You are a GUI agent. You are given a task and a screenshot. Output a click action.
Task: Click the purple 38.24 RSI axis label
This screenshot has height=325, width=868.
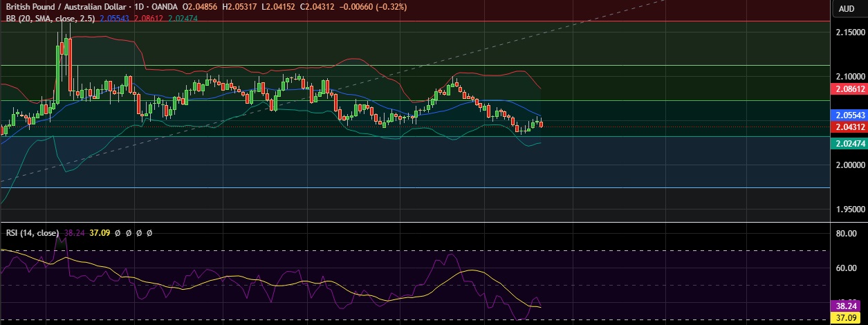pos(847,305)
